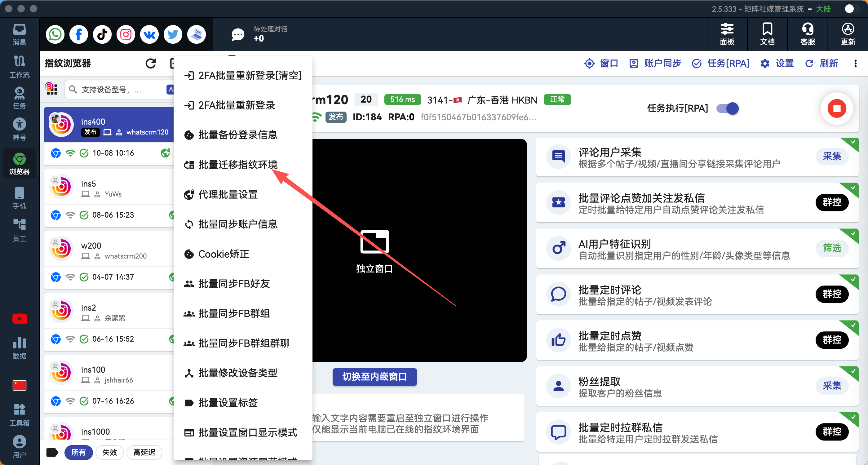Open the 面板 panel menu
This screenshot has width=868, height=465.
[727, 34]
